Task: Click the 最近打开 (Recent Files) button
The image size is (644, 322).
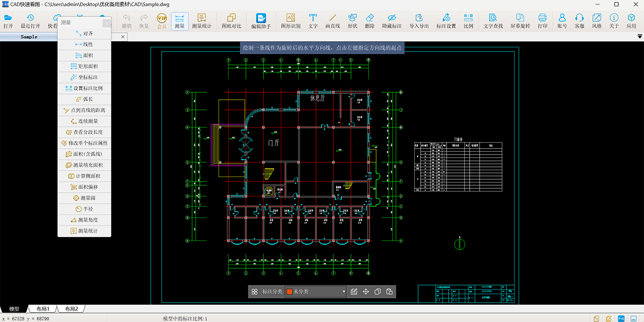Action: 30,20
